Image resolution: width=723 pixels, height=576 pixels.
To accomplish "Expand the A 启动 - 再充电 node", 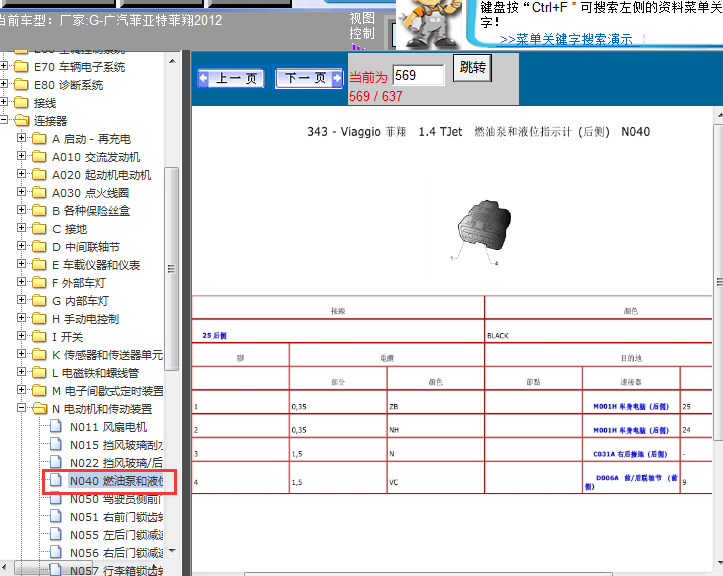I will point(21,138).
